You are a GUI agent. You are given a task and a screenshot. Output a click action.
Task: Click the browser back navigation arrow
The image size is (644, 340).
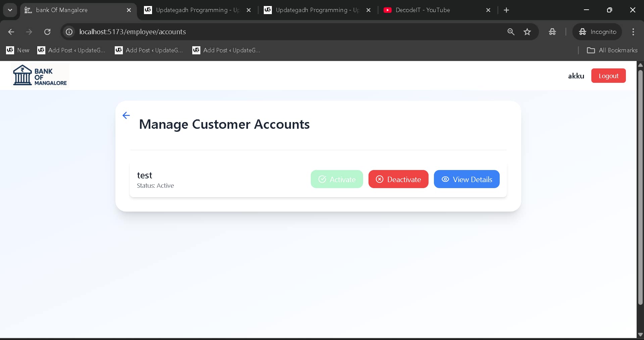11,32
